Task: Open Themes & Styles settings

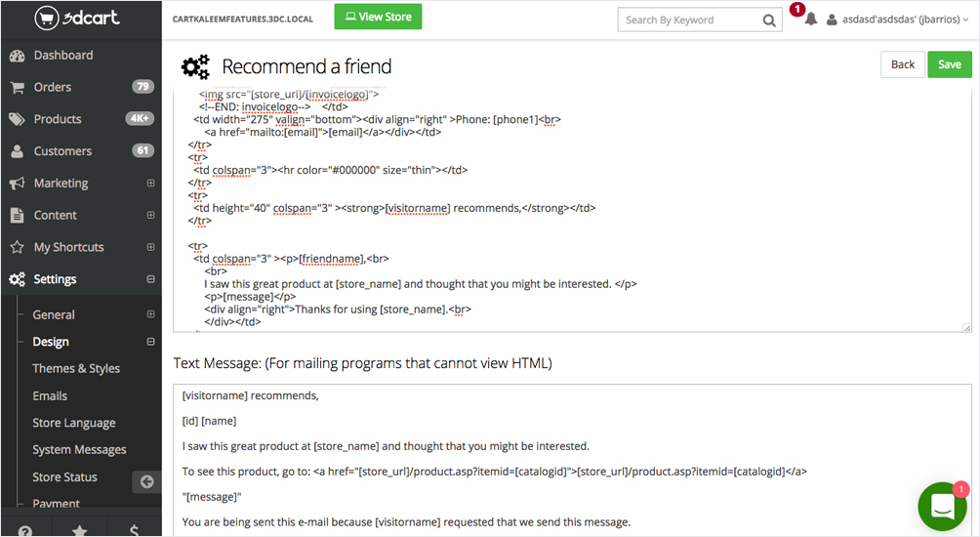Action: (x=76, y=368)
